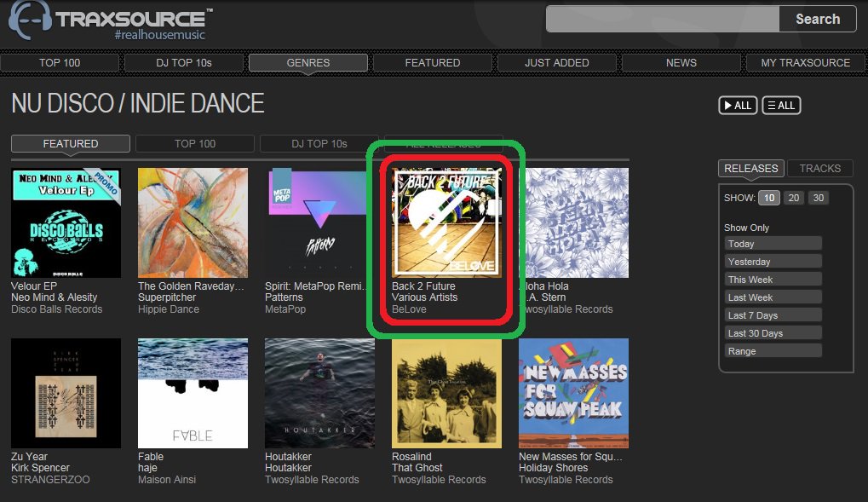Open Houtakker cover artwork

(319, 393)
